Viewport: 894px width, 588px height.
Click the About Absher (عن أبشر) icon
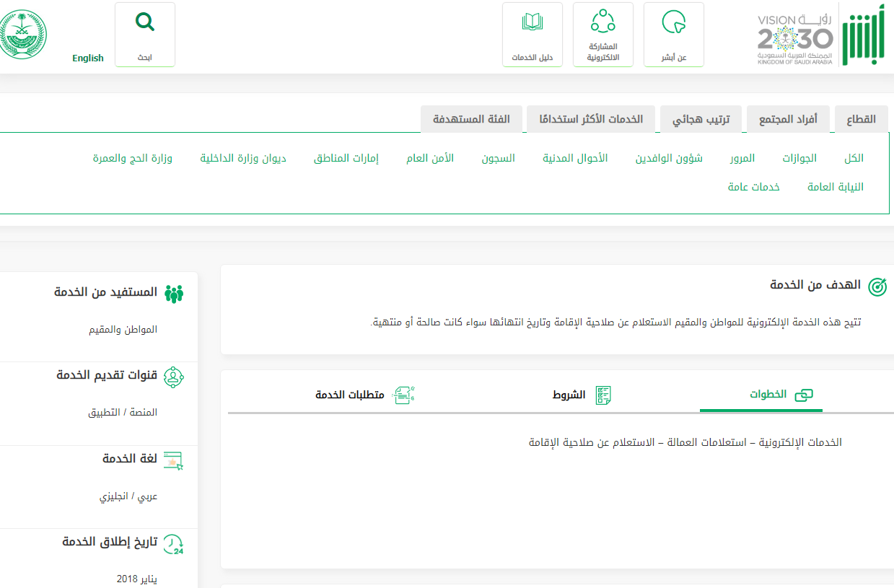[673, 24]
